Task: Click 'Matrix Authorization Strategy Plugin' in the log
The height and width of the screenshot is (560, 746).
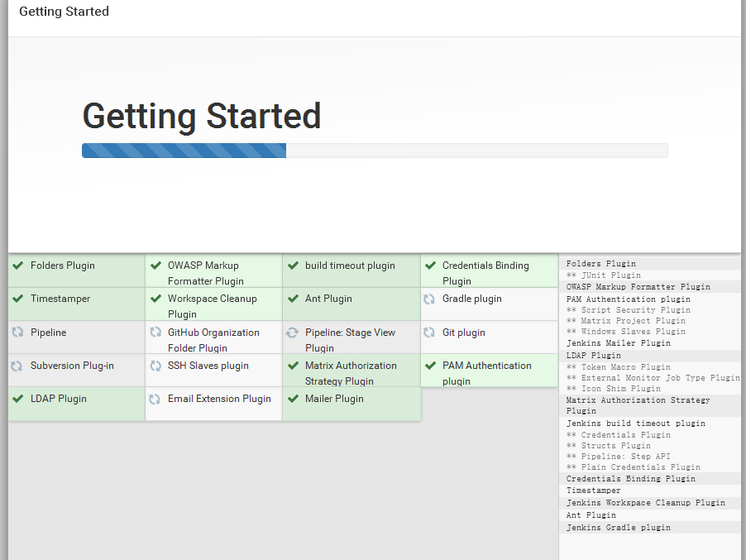Action: tap(638, 405)
